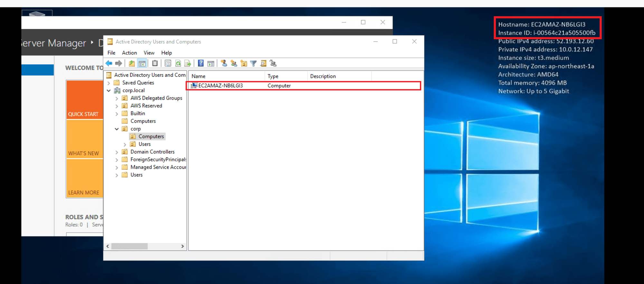The width and height of the screenshot is (644, 284).
Task: Select the Builtin container
Action: (x=138, y=114)
